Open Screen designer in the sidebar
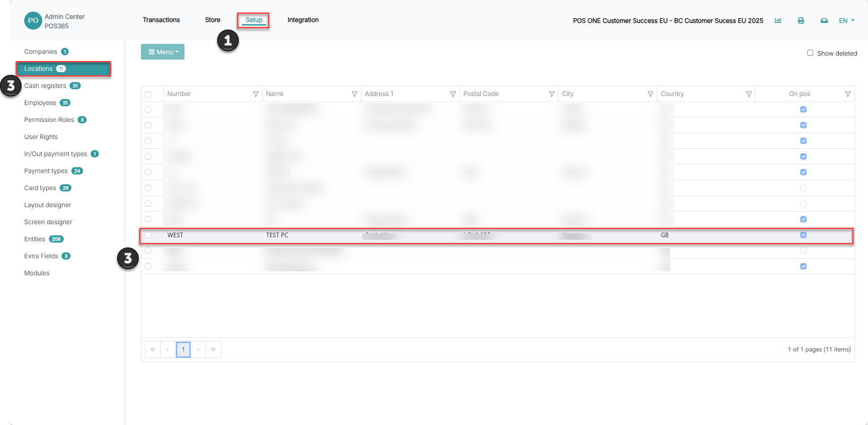 pyautogui.click(x=48, y=222)
